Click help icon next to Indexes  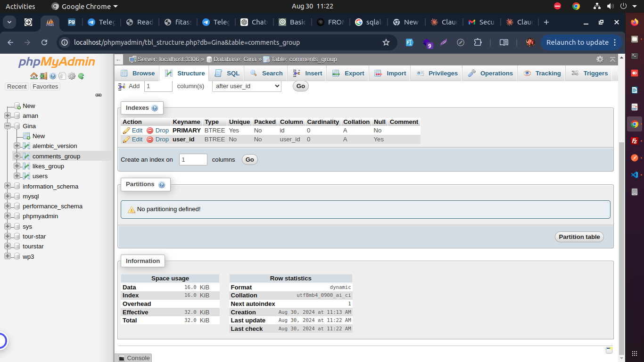155,108
